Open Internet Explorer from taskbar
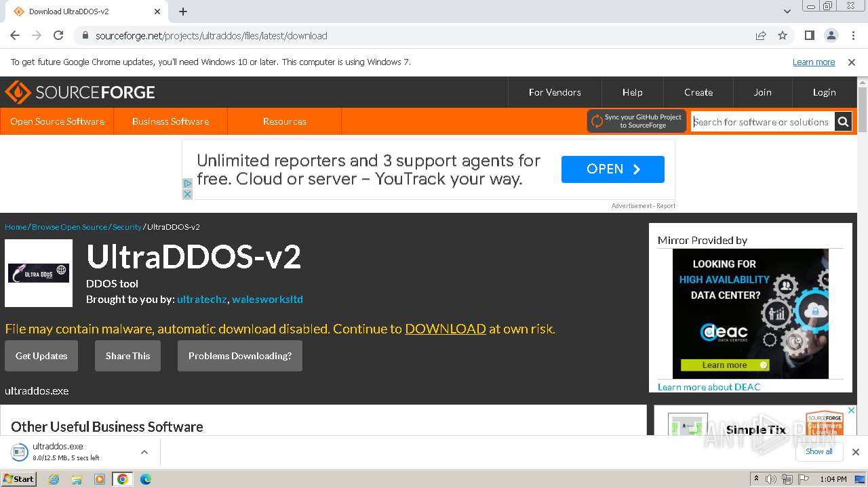The height and width of the screenshot is (488, 868). click(x=54, y=479)
